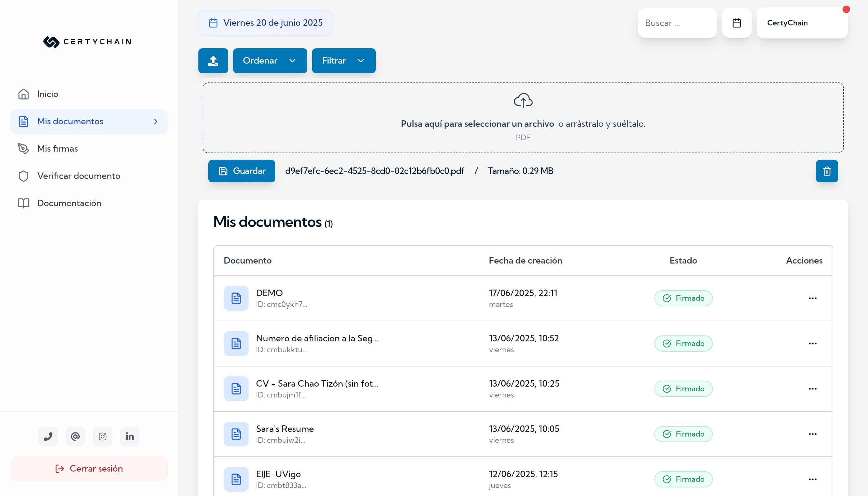Click the phone contact icon

(48, 436)
